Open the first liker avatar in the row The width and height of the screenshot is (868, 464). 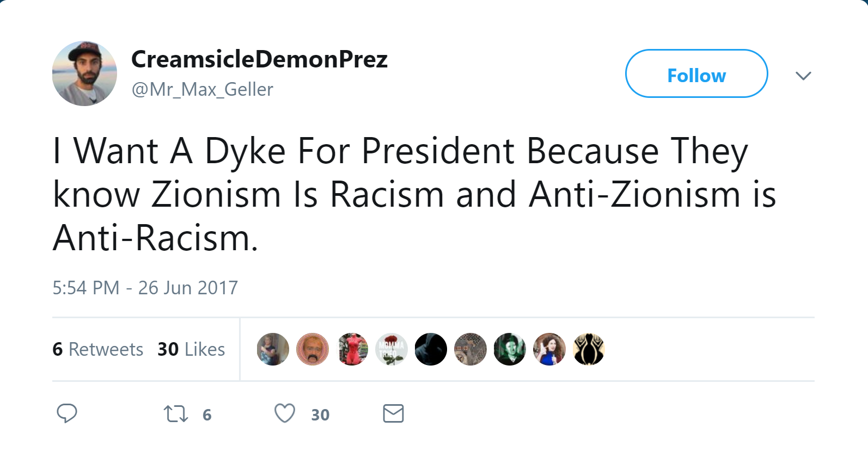(273, 349)
